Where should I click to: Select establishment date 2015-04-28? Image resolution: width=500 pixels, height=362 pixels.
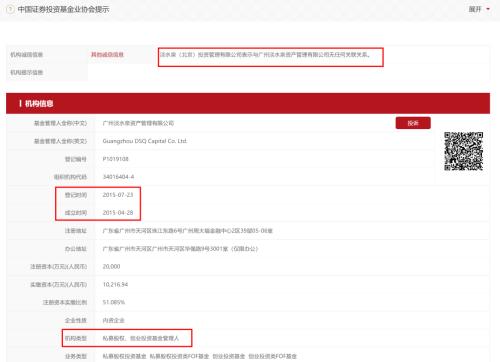point(118,213)
